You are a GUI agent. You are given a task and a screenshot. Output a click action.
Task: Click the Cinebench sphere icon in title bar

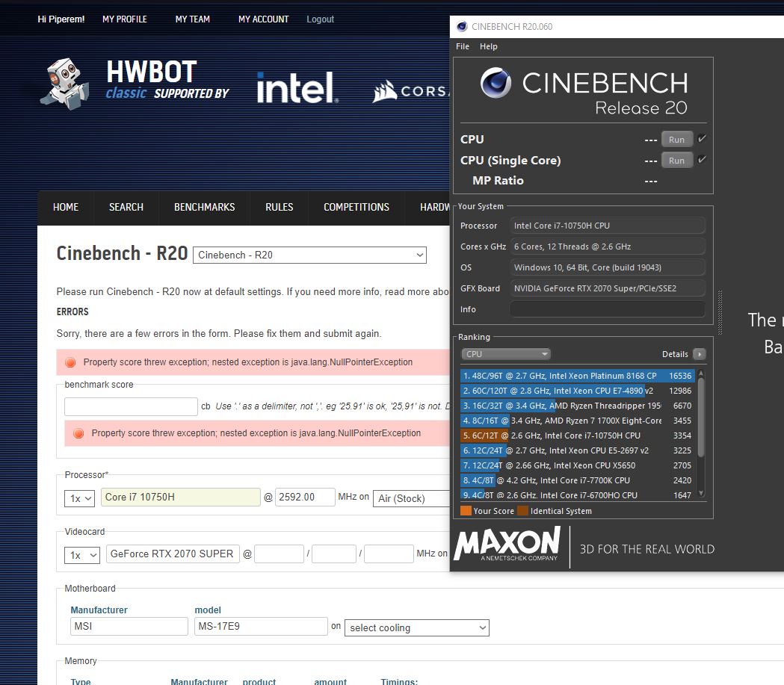pyautogui.click(x=462, y=26)
